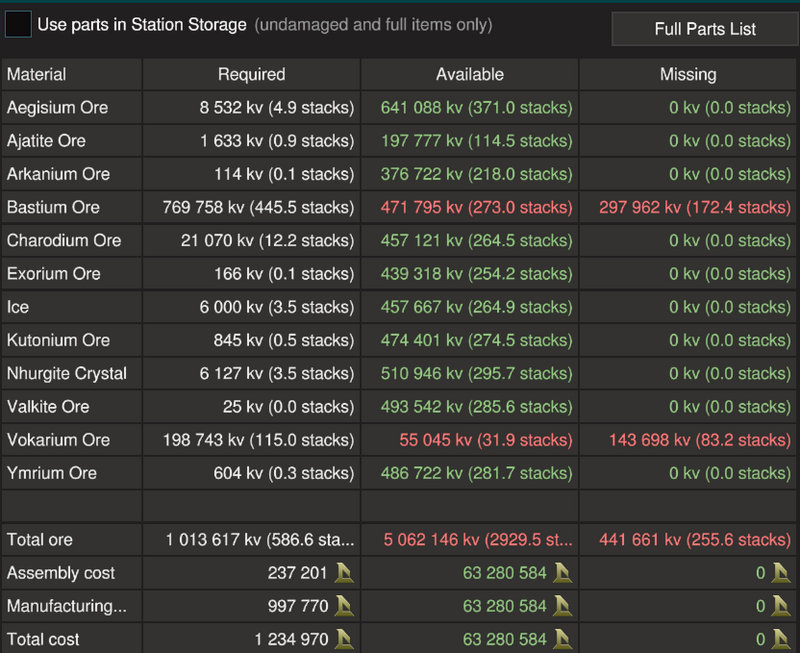Viewport: 800px width, 653px height.
Task: Select the Required column header
Action: click(252, 74)
